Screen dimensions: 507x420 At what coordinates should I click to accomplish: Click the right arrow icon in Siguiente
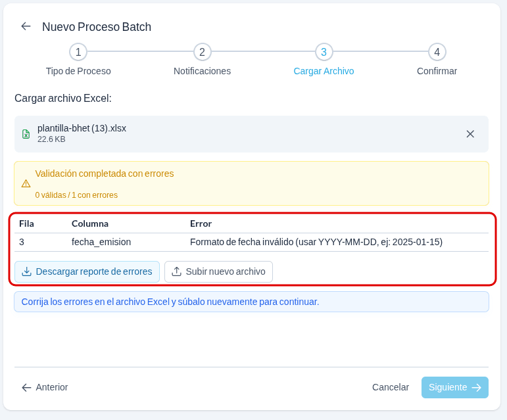tap(477, 387)
